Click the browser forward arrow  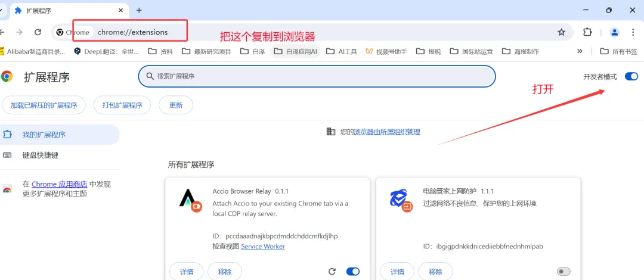tap(19, 32)
